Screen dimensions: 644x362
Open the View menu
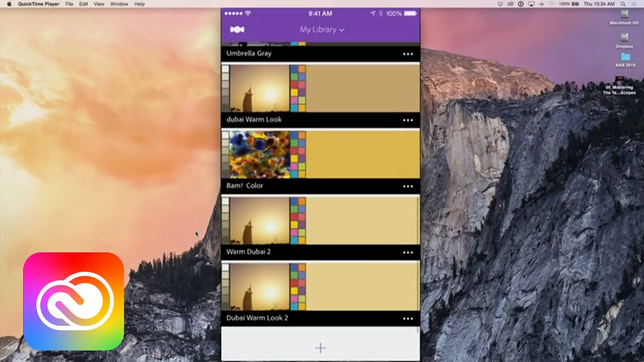click(x=99, y=4)
